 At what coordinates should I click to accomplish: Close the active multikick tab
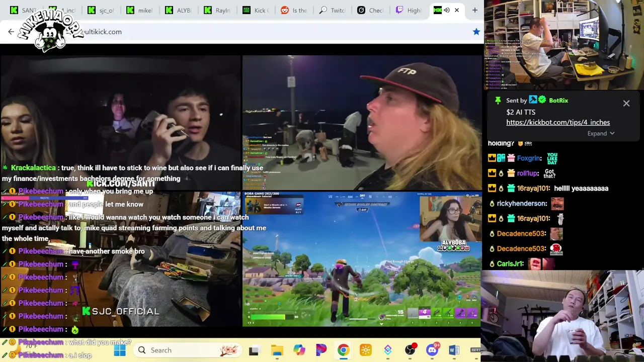point(457,10)
